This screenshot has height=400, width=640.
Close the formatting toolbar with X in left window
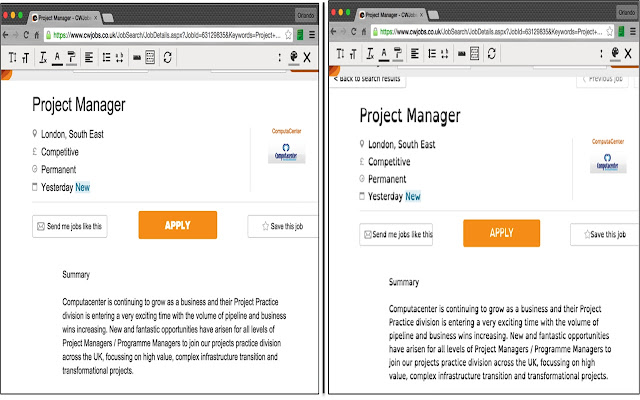[x=307, y=58]
